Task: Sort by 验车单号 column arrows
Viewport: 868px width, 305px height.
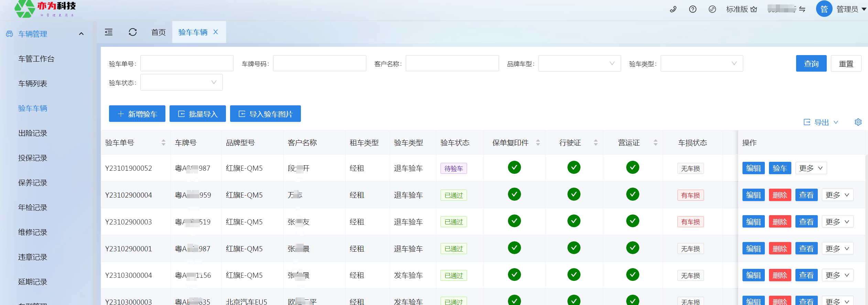Action: pos(163,143)
